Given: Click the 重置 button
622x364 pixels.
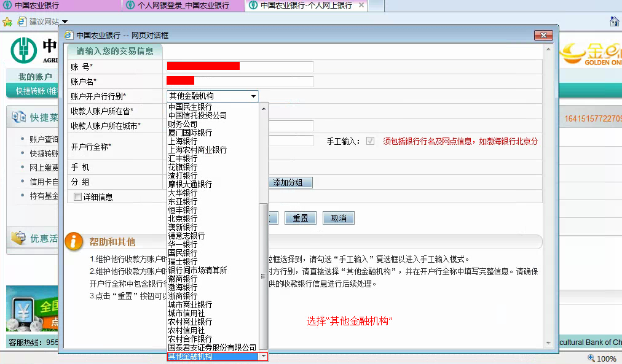Looking at the screenshot, I should click(x=301, y=219).
